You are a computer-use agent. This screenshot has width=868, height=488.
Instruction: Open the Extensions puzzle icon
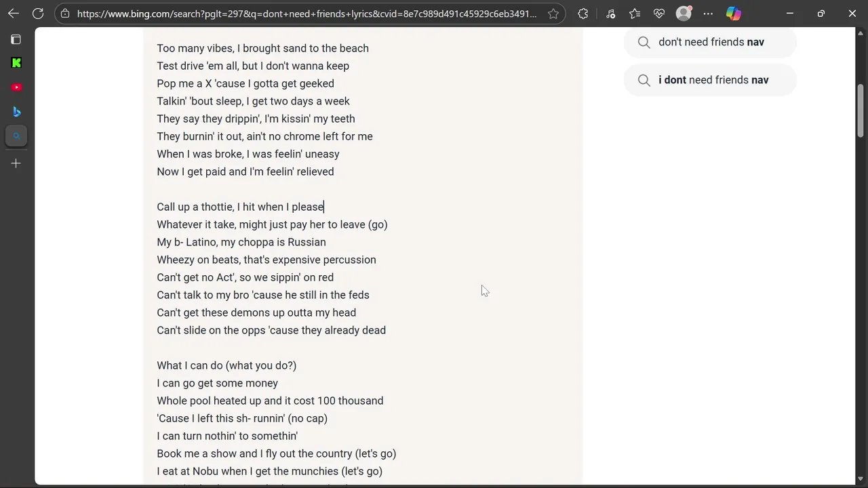583,14
